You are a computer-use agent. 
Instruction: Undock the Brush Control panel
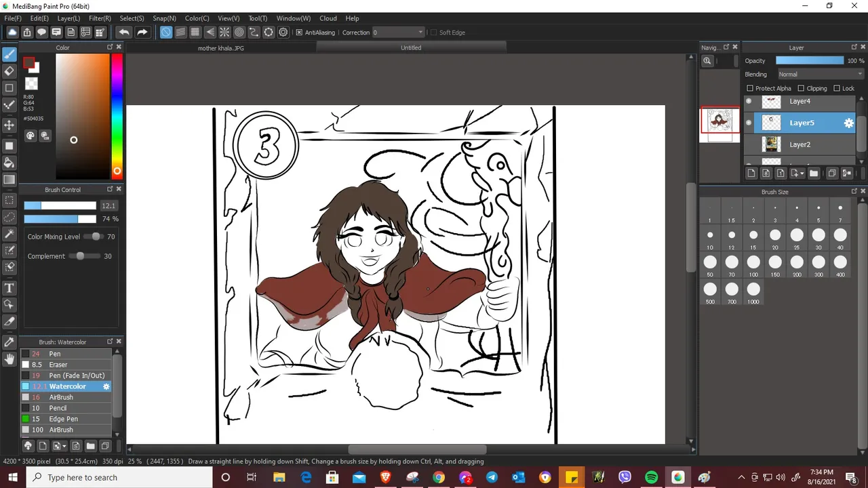(110, 190)
